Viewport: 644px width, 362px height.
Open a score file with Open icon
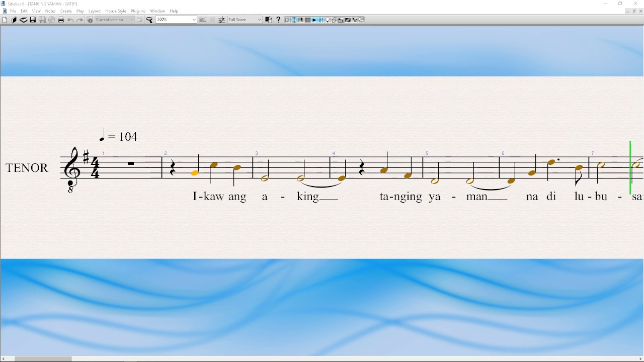(14, 20)
